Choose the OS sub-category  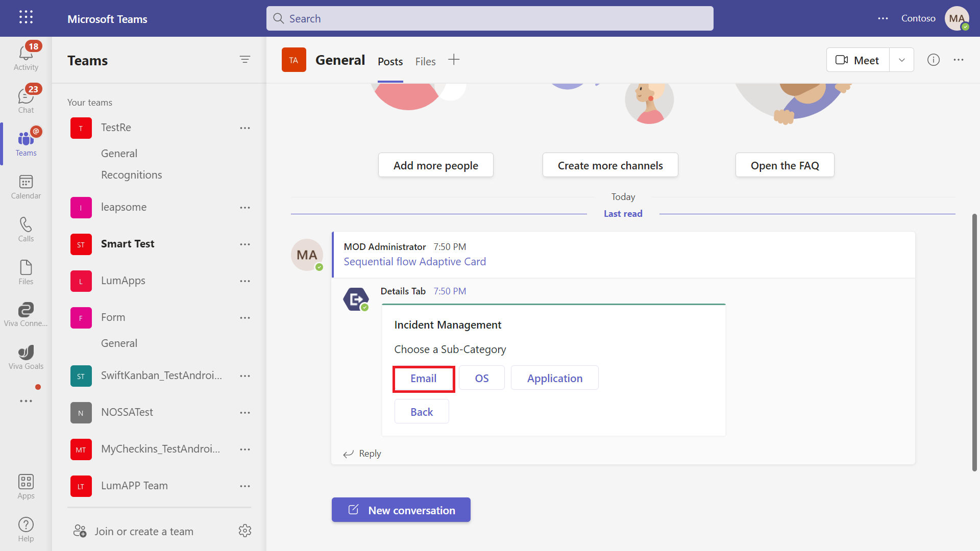(x=482, y=378)
